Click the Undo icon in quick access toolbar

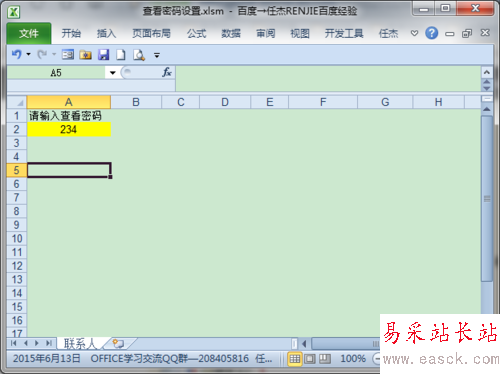(17, 54)
